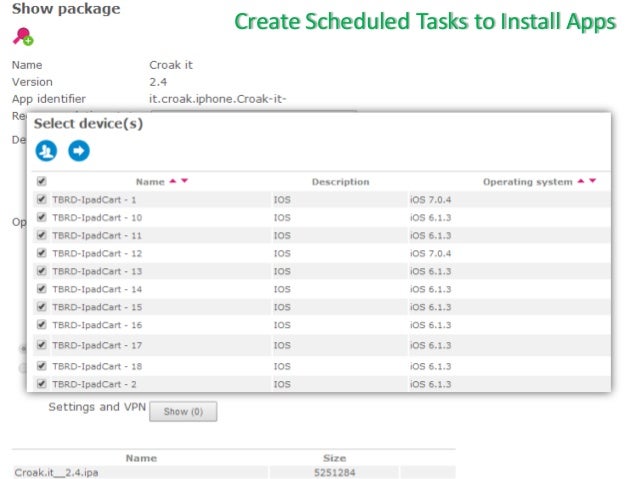Click the blue device group icon
The image size is (638, 479).
(46, 151)
